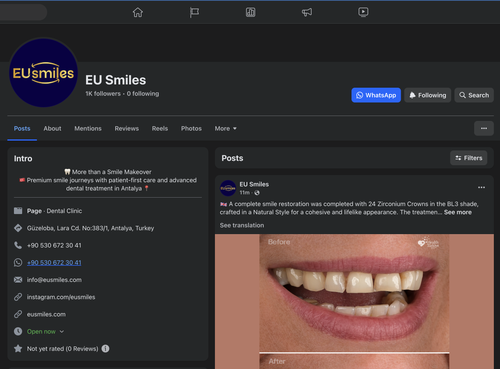Image resolution: width=500 pixels, height=369 pixels.
Task: Open the Pages flag icon
Action: [x=194, y=12]
